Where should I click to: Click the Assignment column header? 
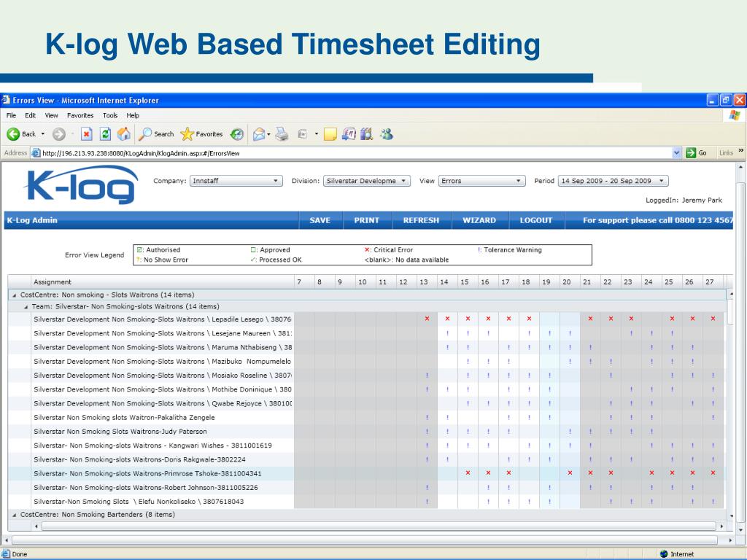pyautogui.click(x=163, y=282)
